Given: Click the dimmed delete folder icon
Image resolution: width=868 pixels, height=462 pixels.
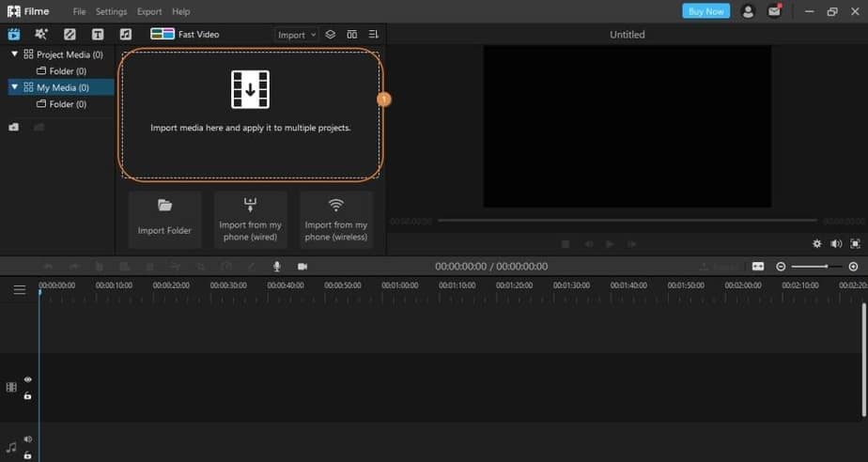Looking at the screenshot, I should tap(39, 128).
